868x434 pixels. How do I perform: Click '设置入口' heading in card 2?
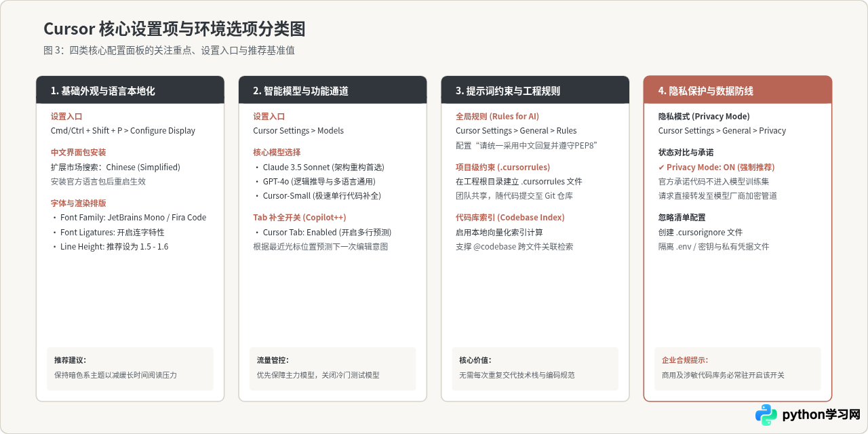click(269, 117)
